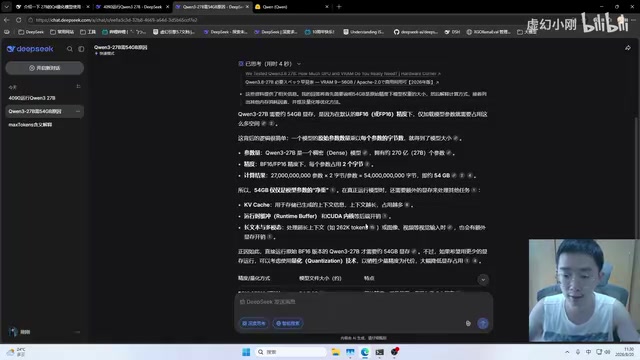Click the chat title 'Qwen3-27B' header
The width and height of the screenshot is (640, 360).
(120, 47)
